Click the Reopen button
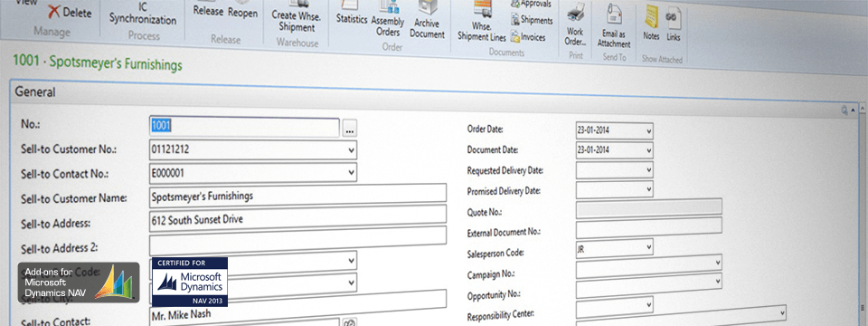Viewport: 868px width, 326px height. (x=242, y=12)
